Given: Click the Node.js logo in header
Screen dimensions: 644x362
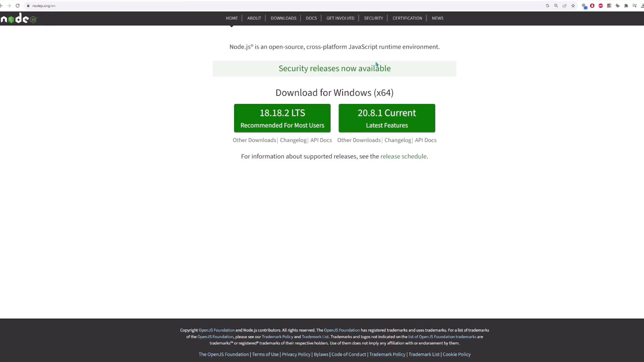Looking at the screenshot, I should click(x=19, y=19).
